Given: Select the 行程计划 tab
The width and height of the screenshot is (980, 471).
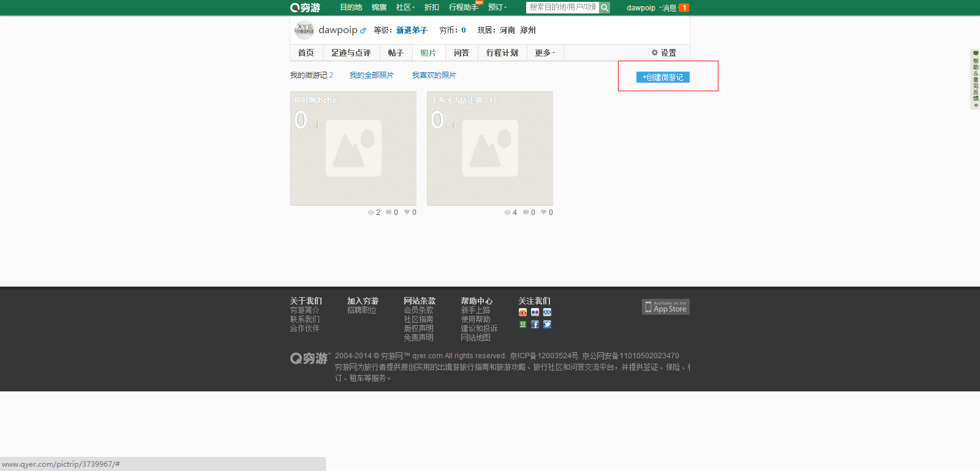Looking at the screenshot, I should (502, 53).
